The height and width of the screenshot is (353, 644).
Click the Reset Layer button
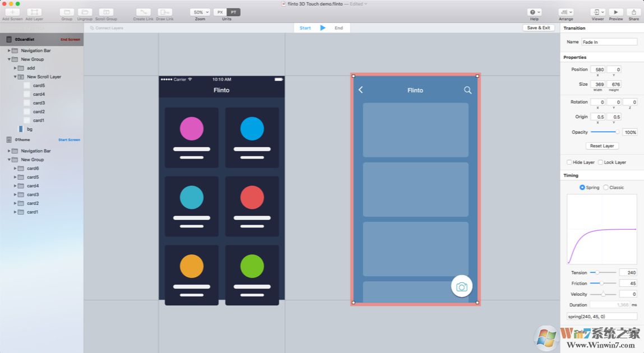602,146
